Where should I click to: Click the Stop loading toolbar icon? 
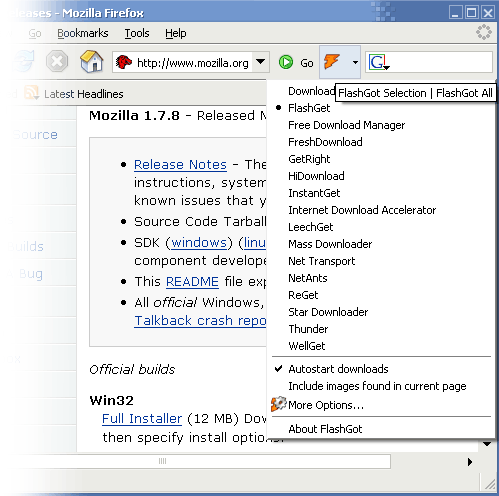(x=57, y=61)
